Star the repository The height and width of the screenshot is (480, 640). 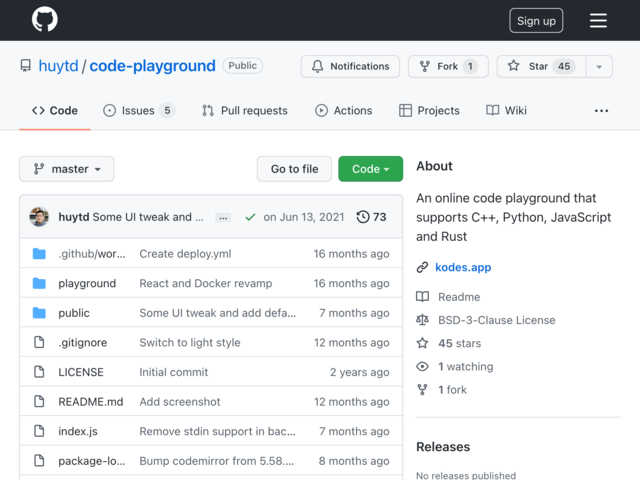click(541, 66)
